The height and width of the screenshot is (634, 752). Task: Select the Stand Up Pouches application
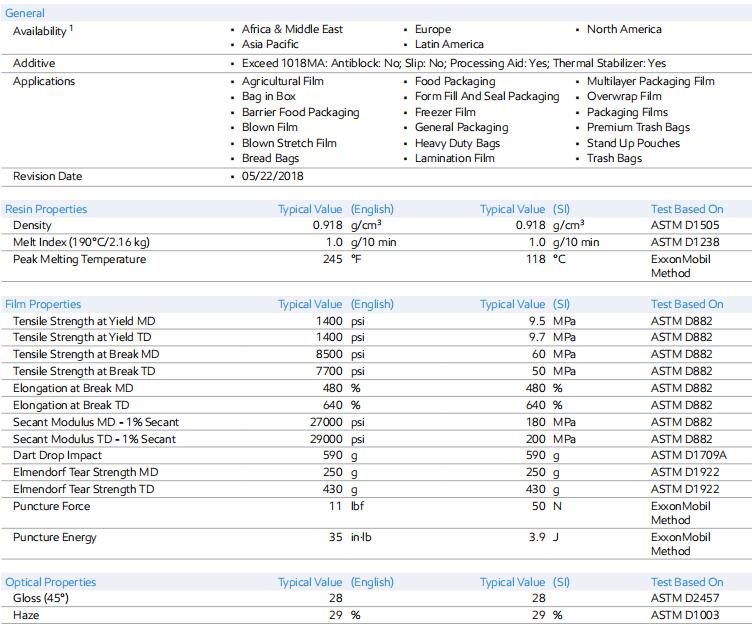click(x=633, y=143)
